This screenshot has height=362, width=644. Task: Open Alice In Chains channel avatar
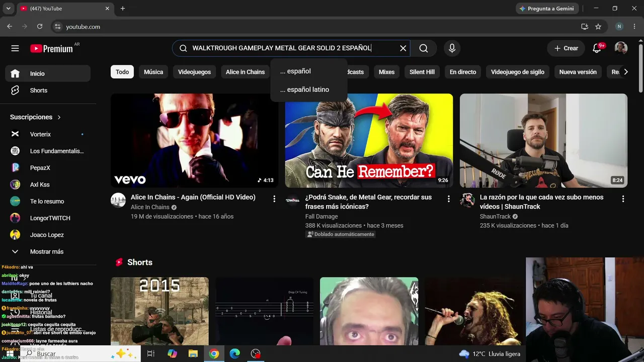(118, 200)
